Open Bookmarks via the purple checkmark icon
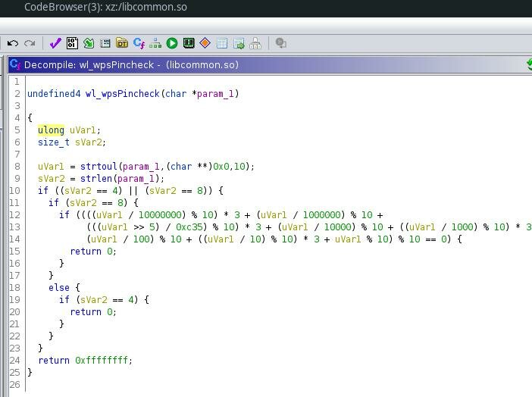 [55, 43]
